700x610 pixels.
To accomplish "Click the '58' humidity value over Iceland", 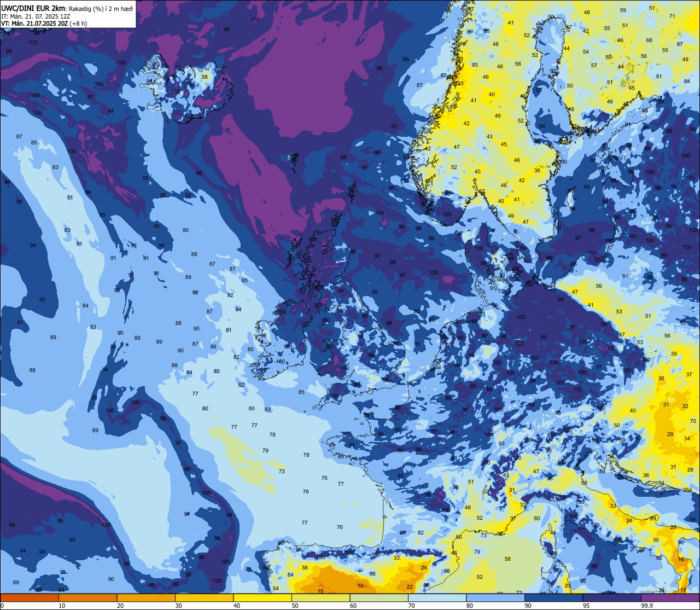I will [205, 77].
